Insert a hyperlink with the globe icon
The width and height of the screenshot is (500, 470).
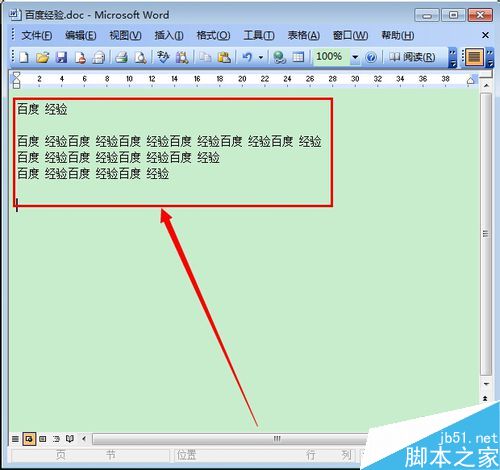pyautogui.click(x=279, y=57)
